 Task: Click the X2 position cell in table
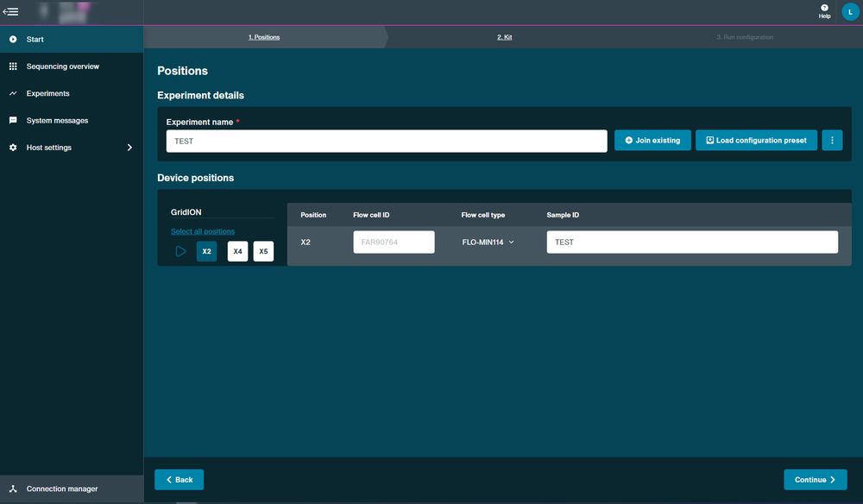306,243
